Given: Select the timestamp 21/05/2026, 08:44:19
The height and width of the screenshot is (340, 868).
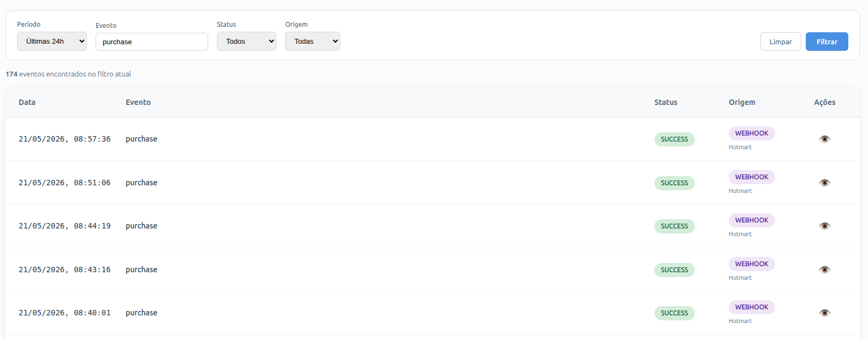Looking at the screenshot, I should [x=64, y=226].
